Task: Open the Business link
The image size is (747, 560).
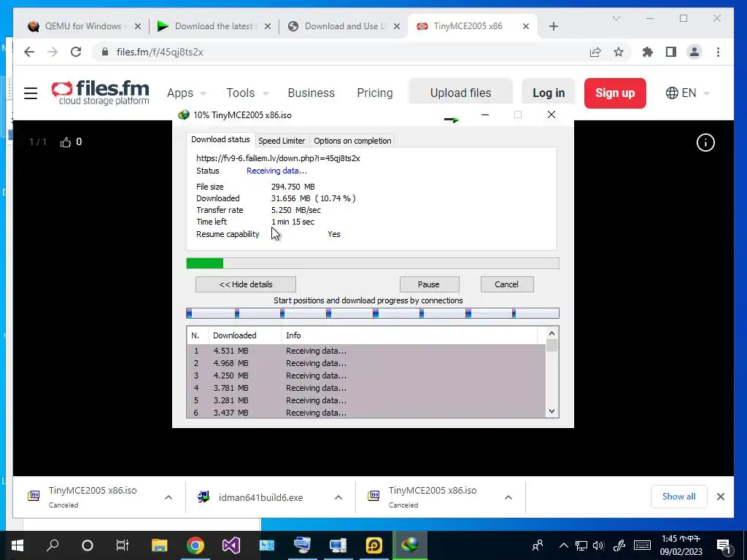Action: pos(311,93)
